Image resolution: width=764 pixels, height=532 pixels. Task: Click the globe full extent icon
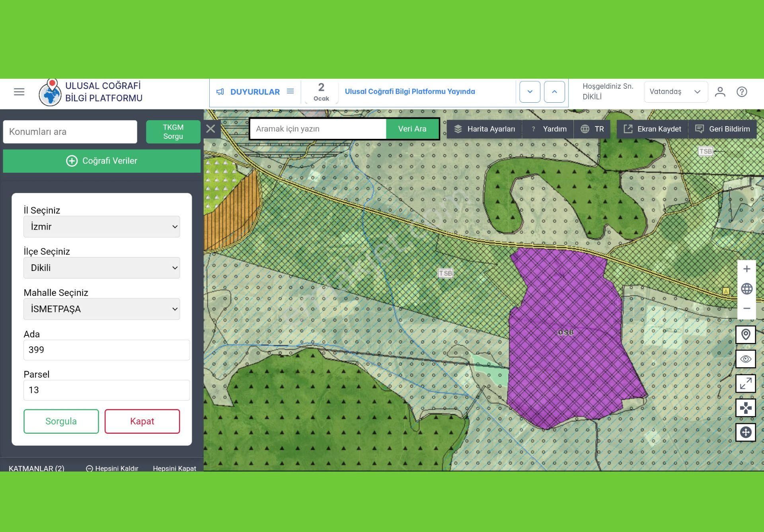point(746,289)
